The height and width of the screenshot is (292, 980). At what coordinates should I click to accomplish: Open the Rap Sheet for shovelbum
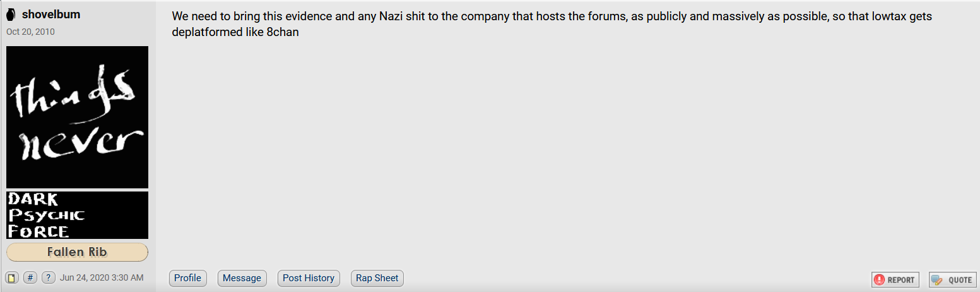(377, 278)
